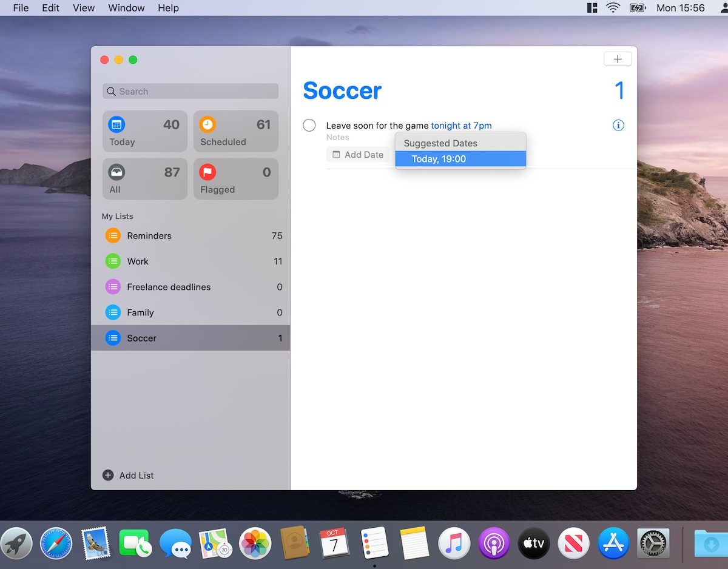Click the Soccer list title heading
The width and height of the screenshot is (728, 569).
(x=342, y=90)
